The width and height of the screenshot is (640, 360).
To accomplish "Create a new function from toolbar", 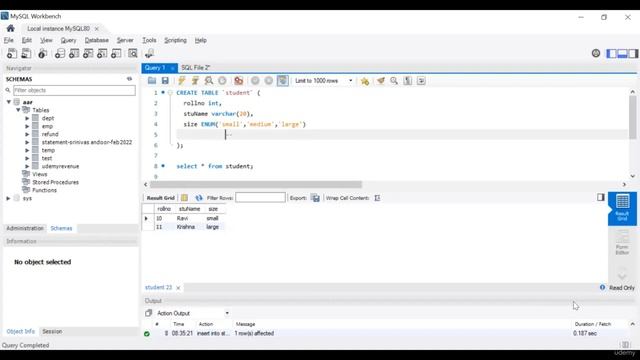I will click(x=116, y=53).
